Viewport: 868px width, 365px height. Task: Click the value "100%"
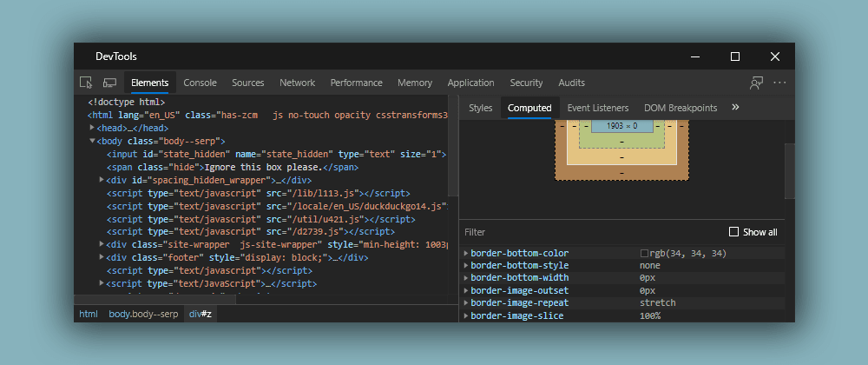(x=650, y=315)
